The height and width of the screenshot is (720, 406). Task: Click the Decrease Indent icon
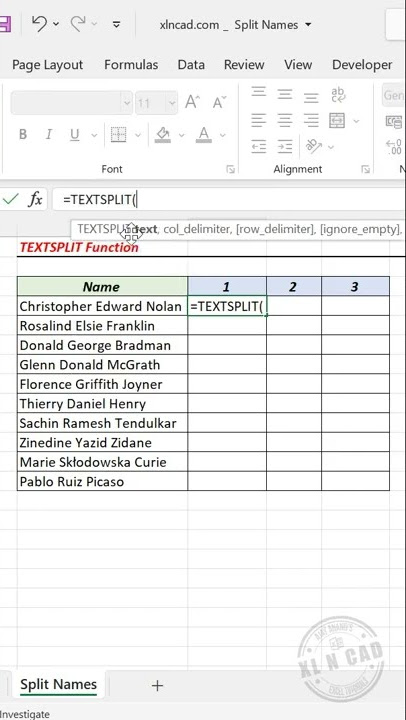pos(259,147)
